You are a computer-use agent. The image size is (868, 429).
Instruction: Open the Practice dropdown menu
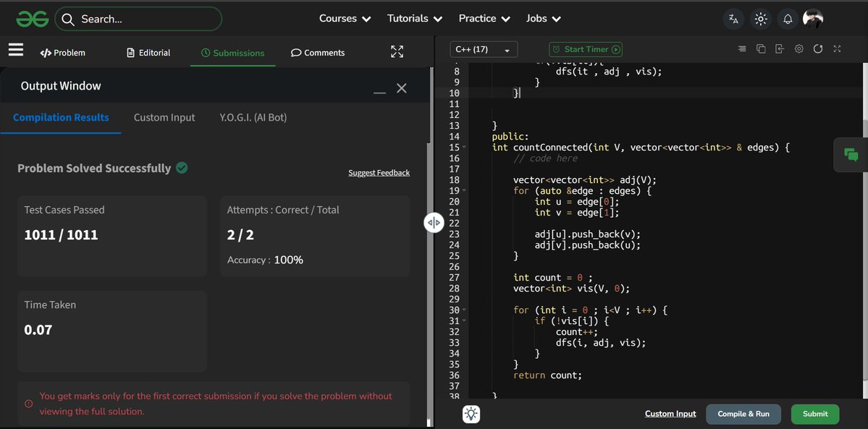coord(484,19)
